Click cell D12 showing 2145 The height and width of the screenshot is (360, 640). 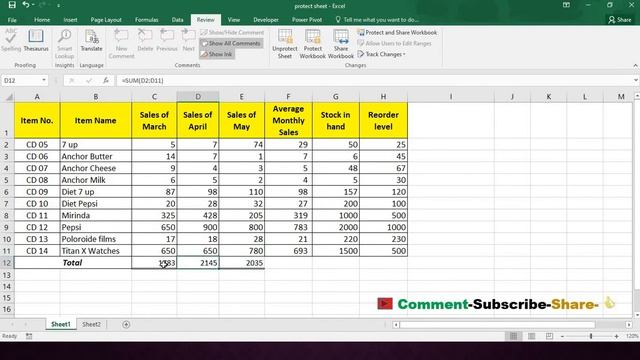coord(198,263)
